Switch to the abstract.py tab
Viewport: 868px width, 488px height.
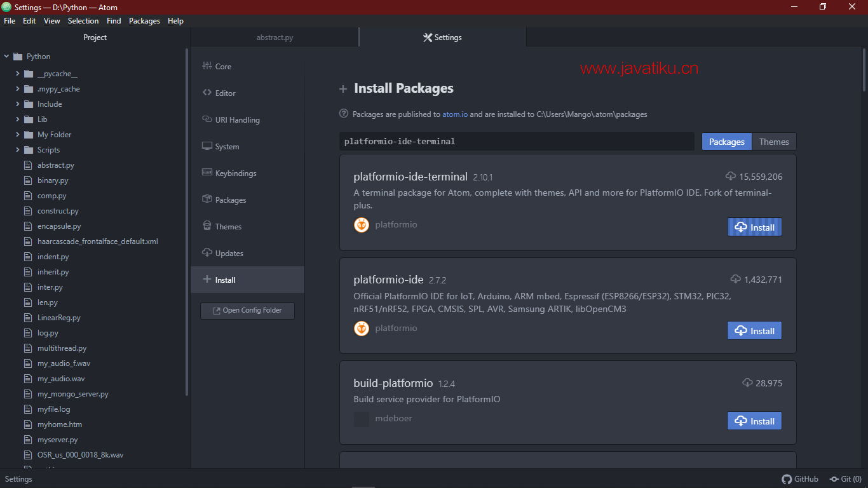[x=275, y=37]
